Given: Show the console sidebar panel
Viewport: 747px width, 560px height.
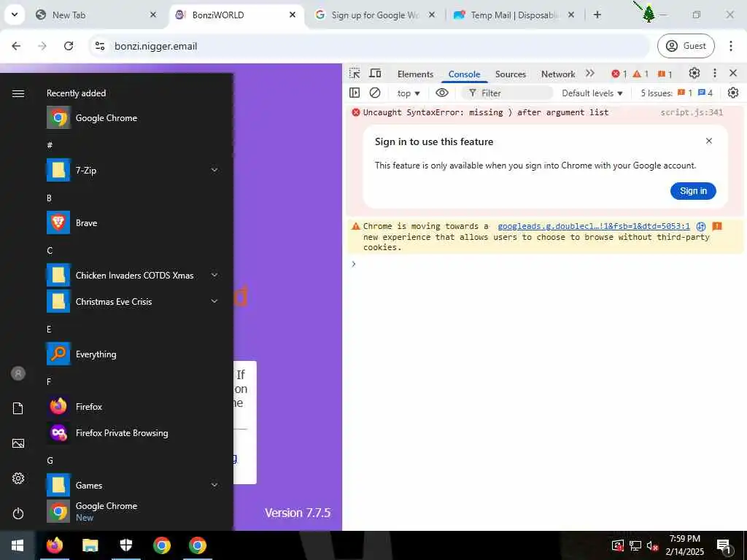Looking at the screenshot, I should point(355,93).
